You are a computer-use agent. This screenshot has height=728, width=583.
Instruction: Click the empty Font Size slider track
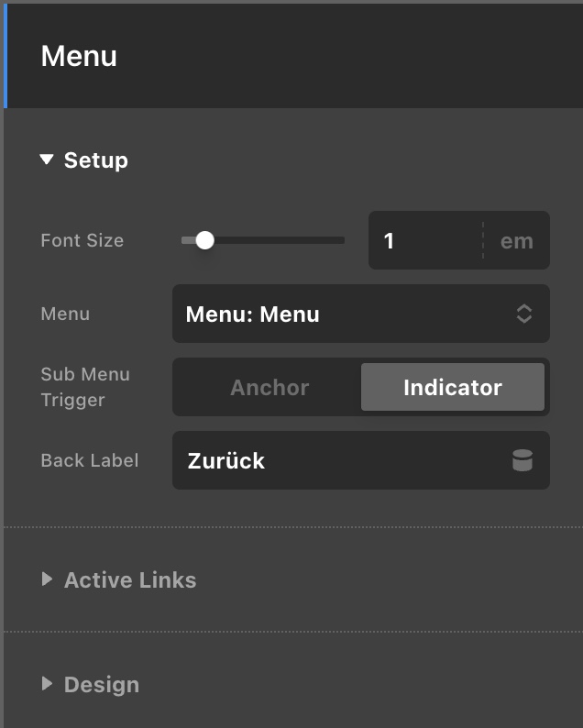pyautogui.click(x=284, y=240)
